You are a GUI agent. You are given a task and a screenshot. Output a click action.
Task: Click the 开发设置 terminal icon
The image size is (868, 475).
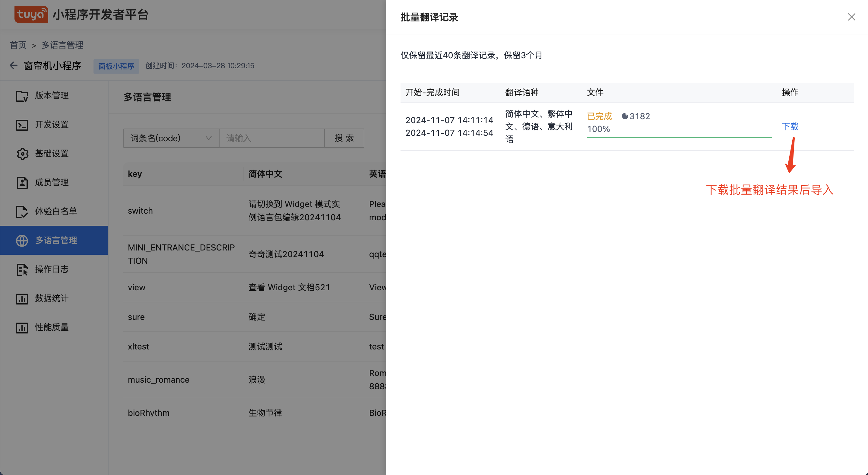click(22, 125)
